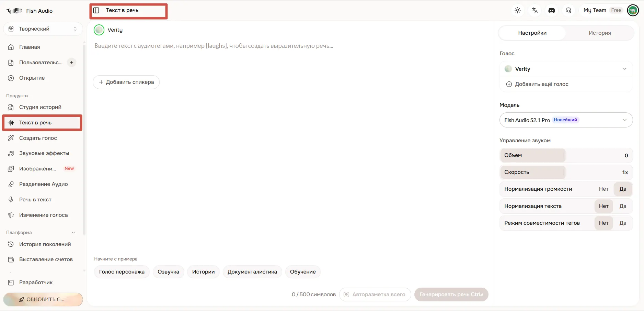Screen dimensions: 644x311
Task: Open the Документалистика example
Action: 252,272
